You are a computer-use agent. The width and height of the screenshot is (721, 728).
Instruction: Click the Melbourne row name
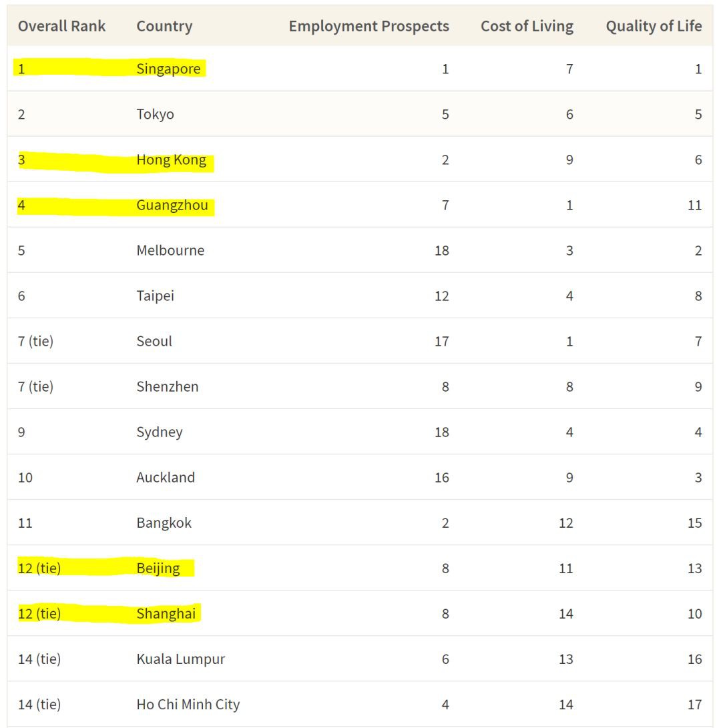pyautogui.click(x=170, y=250)
